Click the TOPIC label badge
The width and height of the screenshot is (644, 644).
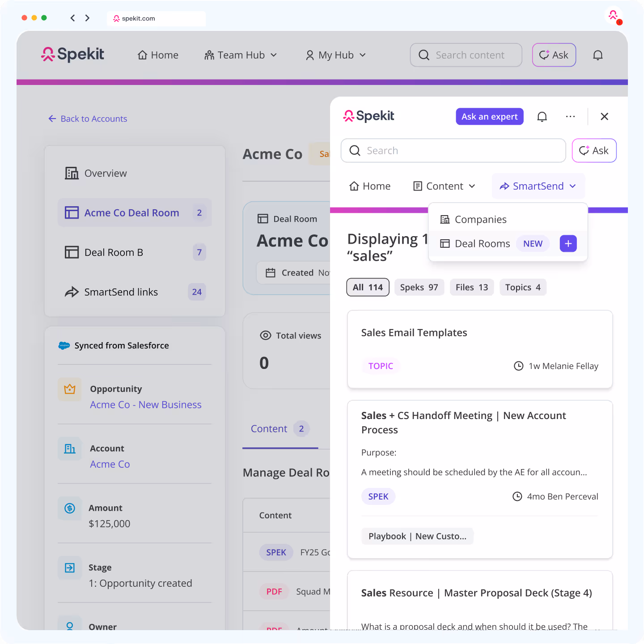coord(381,366)
